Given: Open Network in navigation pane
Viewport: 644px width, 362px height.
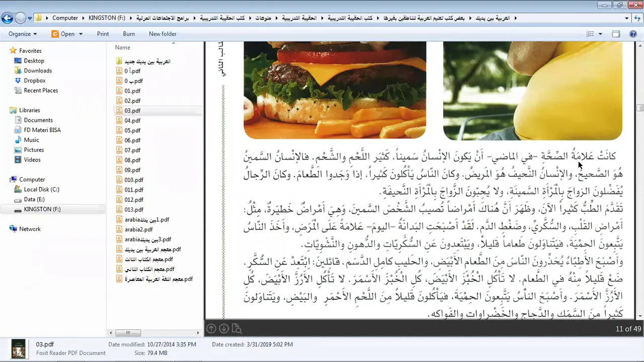Looking at the screenshot, I should (30, 229).
